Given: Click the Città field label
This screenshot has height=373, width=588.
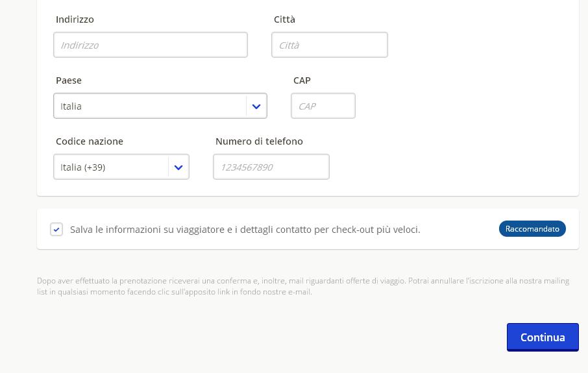Looking at the screenshot, I should coord(284,19).
